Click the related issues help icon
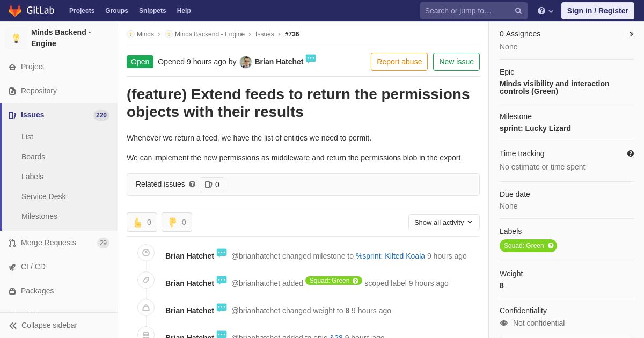The image size is (644, 338). pyautogui.click(x=192, y=184)
